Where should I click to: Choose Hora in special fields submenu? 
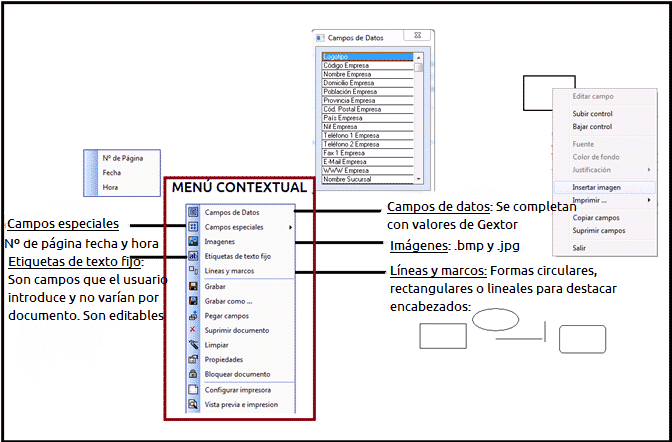tap(123, 187)
